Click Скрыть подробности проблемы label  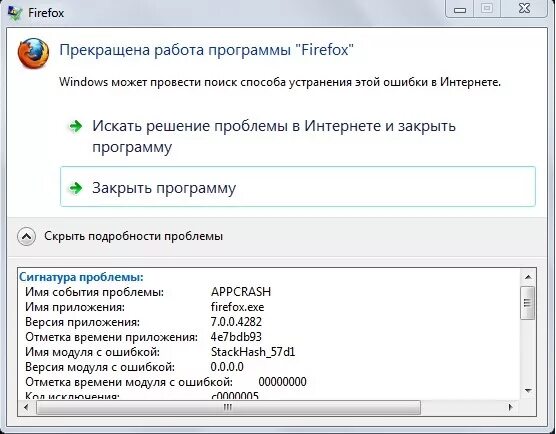(x=133, y=236)
